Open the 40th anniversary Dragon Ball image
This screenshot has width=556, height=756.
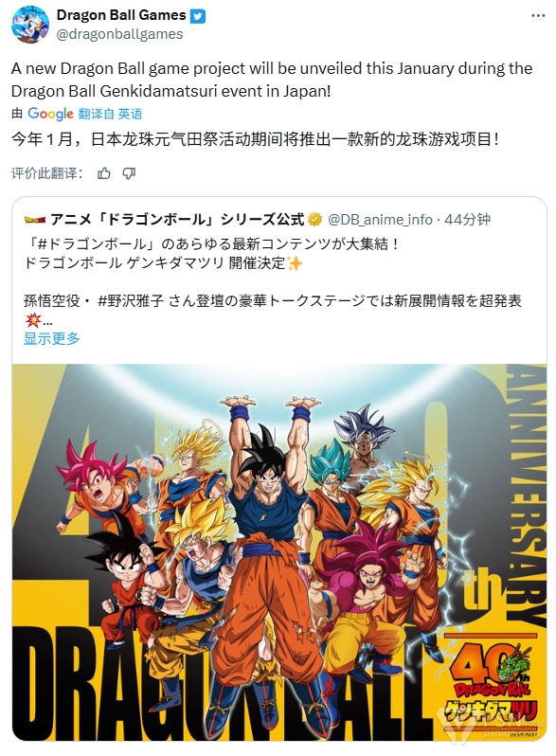click(x=279, y=552)
